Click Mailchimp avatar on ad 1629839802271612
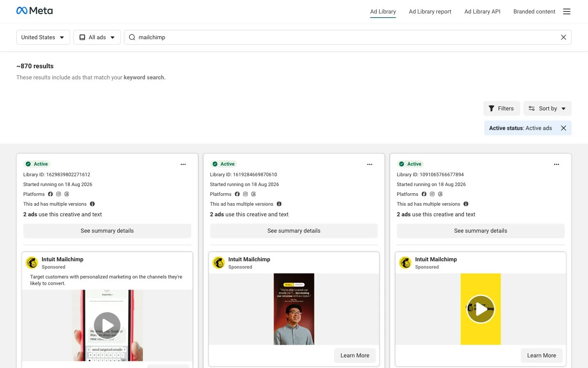 point(32,263)
